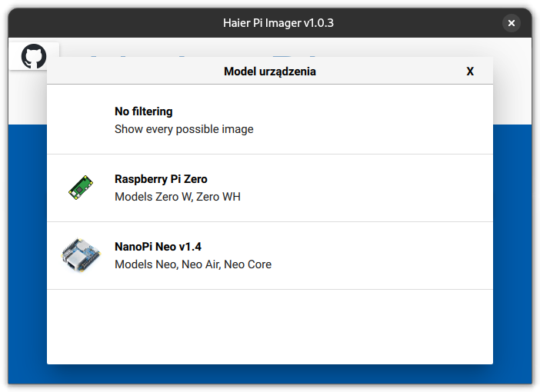Click 'Models Zero W, Zero WH' text
This screenshot has height=392, width=540.
(178, 197)
